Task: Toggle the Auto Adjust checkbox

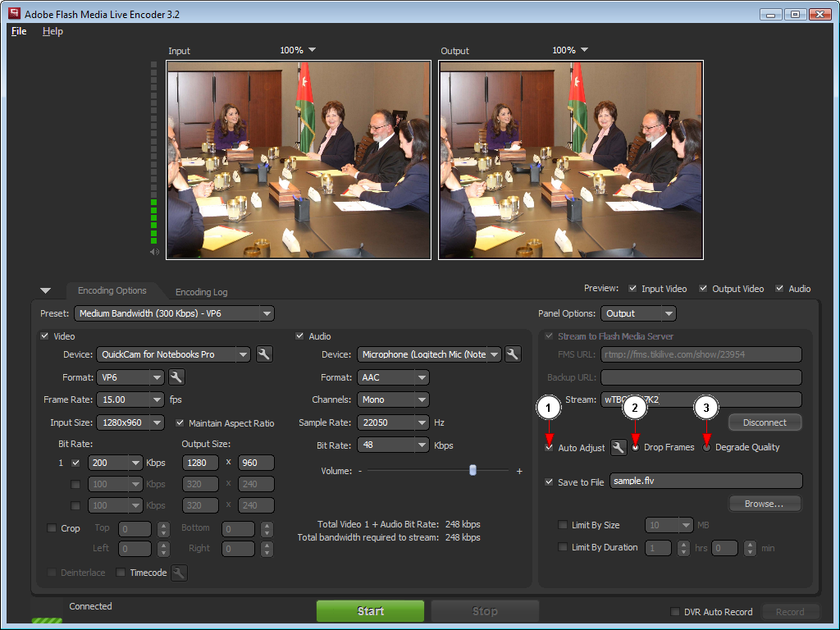Action: [x=549, y=447]
